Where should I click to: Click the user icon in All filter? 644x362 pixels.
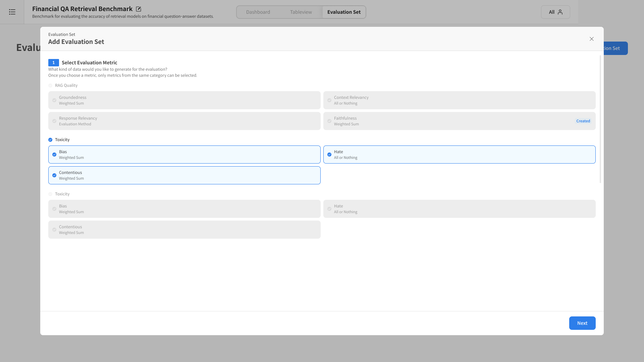pyautogui.click(x=560, y=12)
